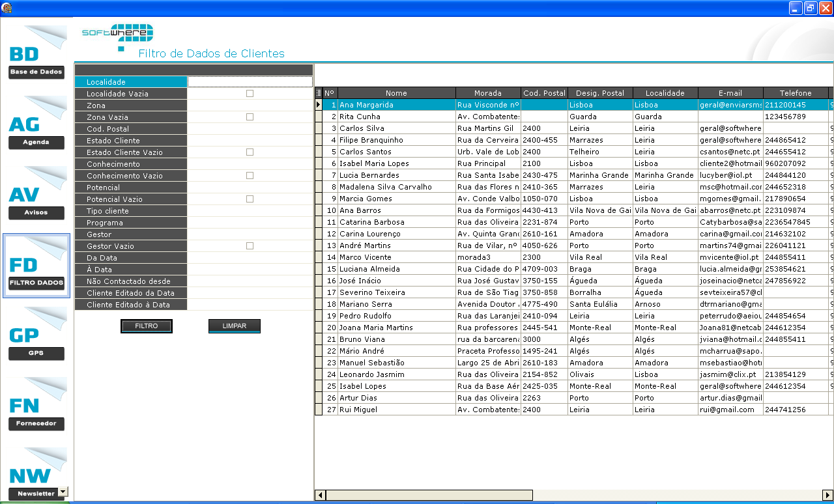
Task: Click the 123456789 telephone cell
Action: click(x=796, y=117)
